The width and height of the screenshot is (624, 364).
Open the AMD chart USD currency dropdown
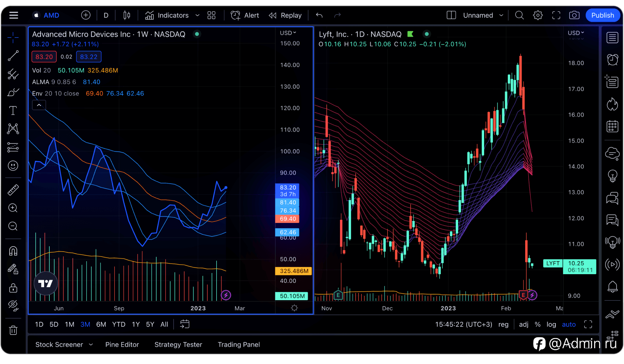click(x=288, y=33)
